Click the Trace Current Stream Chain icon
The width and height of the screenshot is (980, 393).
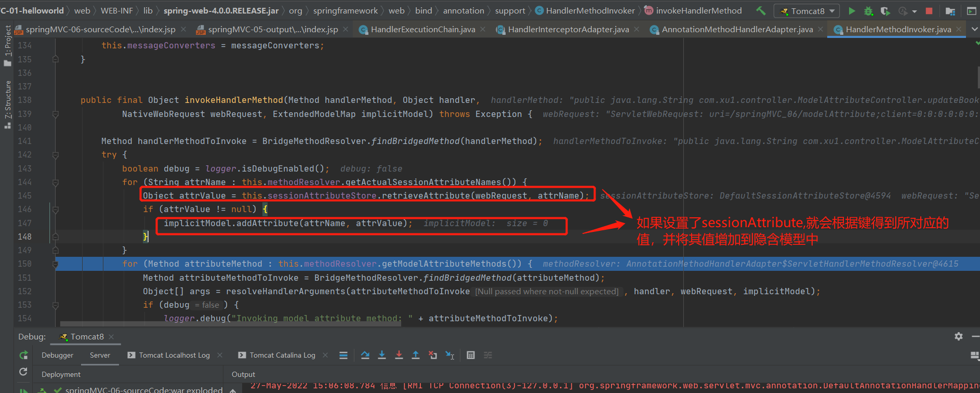pos(488,355)
